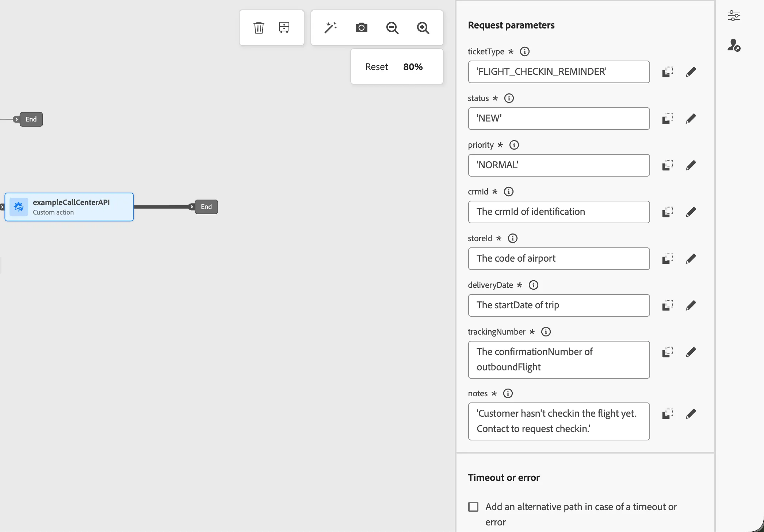Click the 'The startDate of trip' field

(x=559, y=305)
